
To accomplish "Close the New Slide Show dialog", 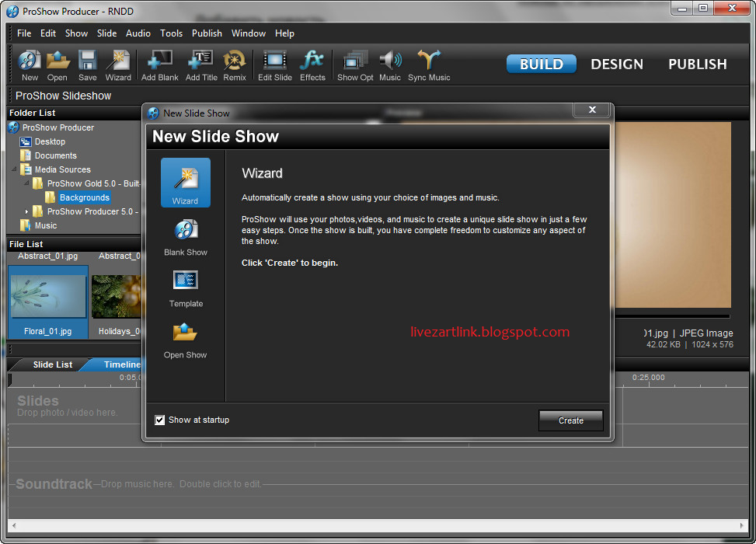I will pos(593,110).
